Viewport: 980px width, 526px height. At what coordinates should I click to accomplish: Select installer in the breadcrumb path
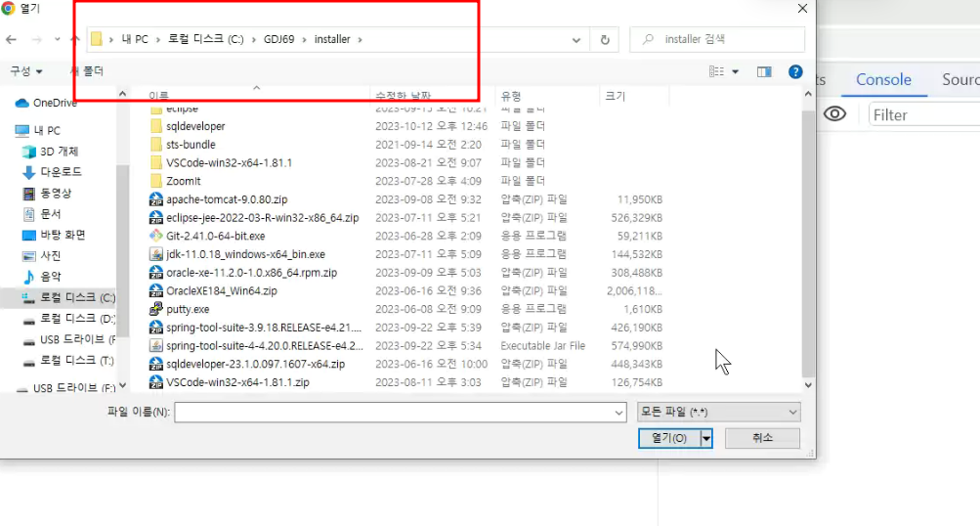coord(332,39)
